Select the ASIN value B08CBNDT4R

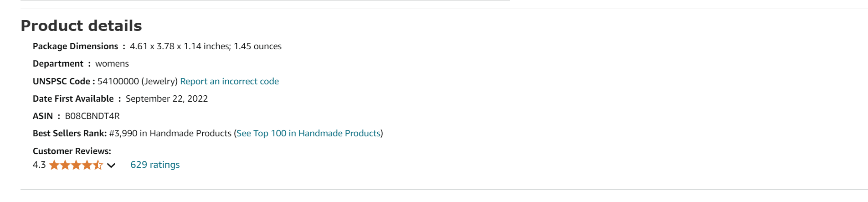pos(92,116)
